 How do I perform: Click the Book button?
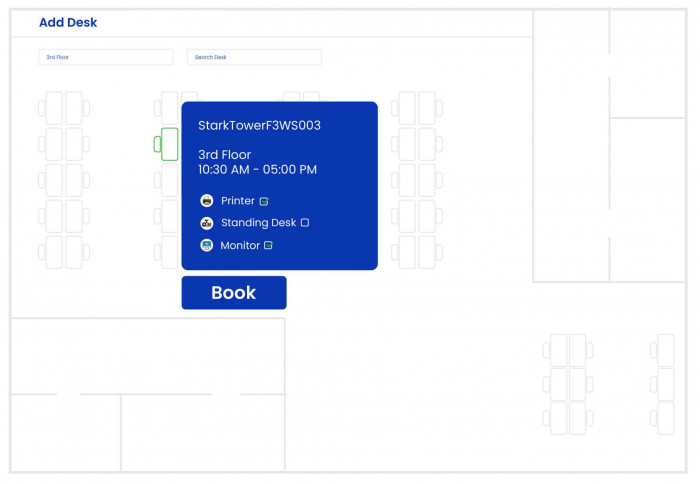pos(234,292)
